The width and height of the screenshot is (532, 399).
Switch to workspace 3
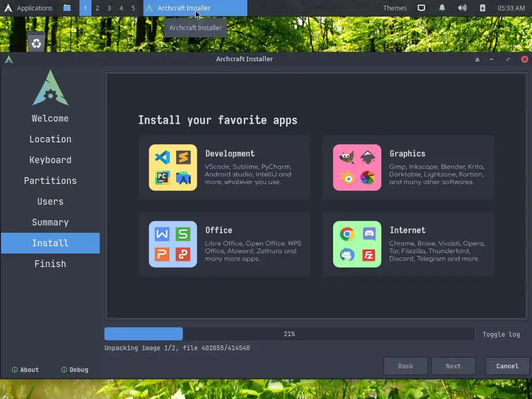click(x=109, y=8)
